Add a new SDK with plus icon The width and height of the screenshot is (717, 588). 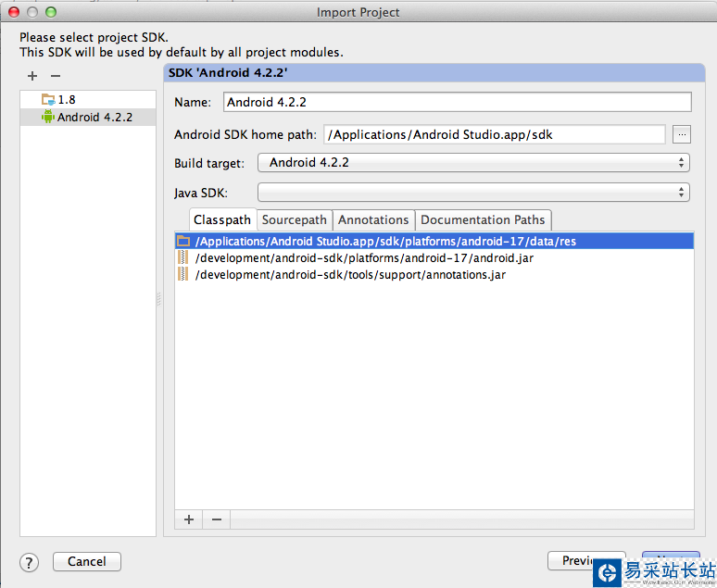32,76
